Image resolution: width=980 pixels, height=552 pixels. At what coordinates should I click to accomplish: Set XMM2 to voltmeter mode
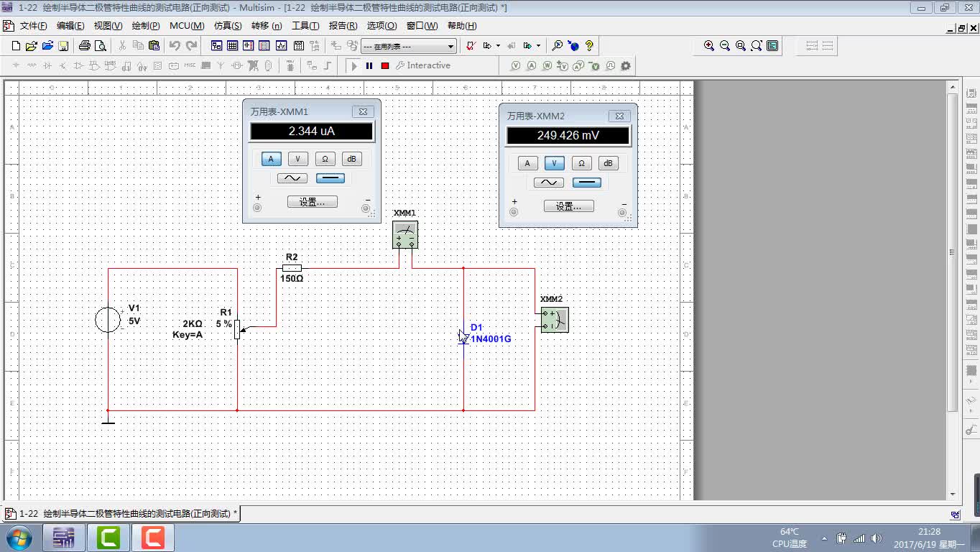(x=554, y=163)
